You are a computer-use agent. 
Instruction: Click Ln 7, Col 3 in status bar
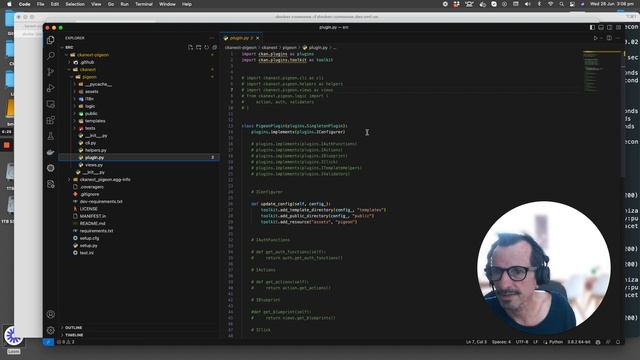[476, 342]
